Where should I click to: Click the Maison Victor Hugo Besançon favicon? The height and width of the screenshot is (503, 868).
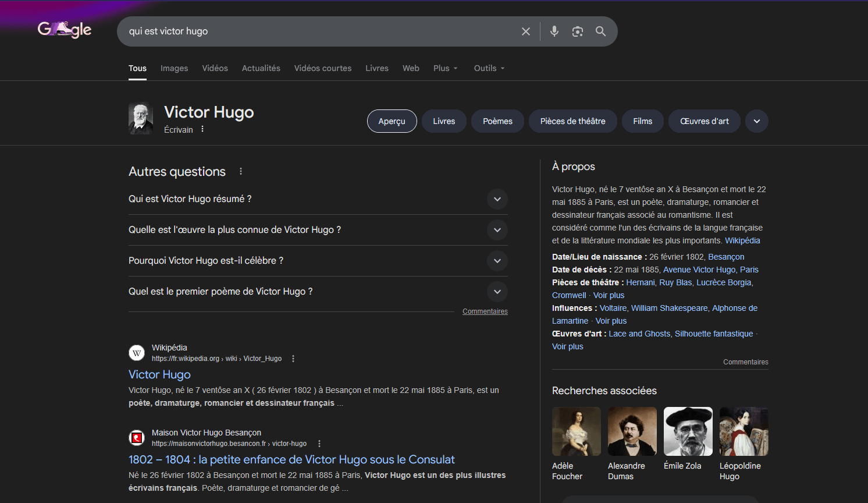[137, 437]
